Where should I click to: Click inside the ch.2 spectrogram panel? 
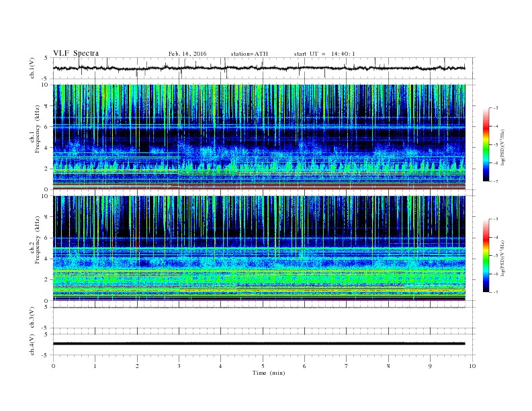(x=259, y=248)
